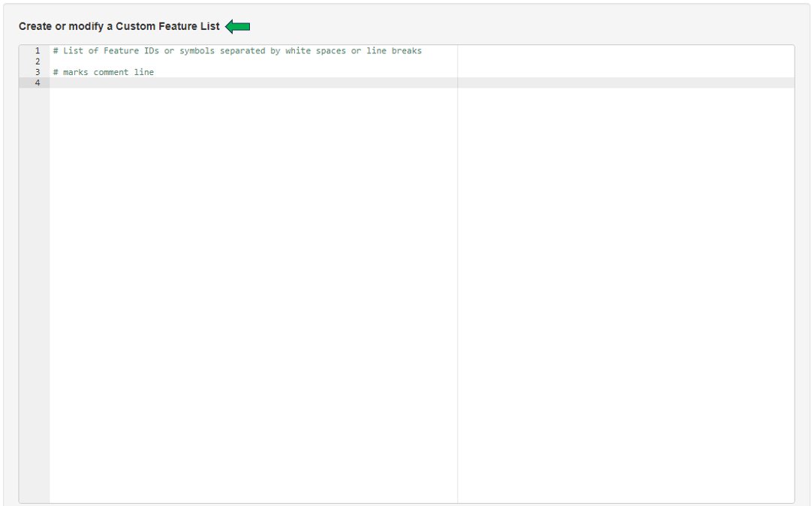812x506 pixels.
Task: Click line number 3 in the gutter
Action: 37,72
